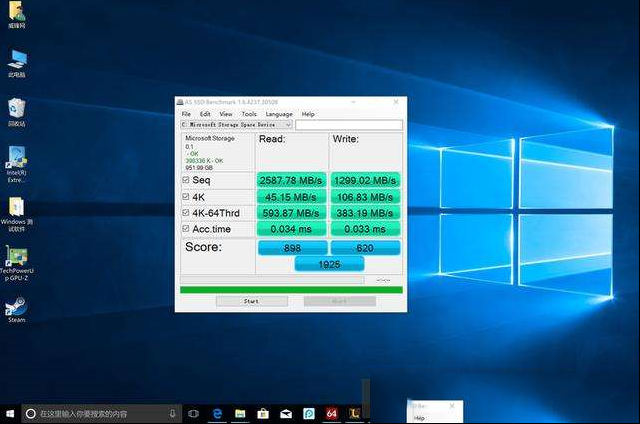Image resolution: width=640 pixels, height=424 pixels.
Task: Click the Microsoft Storage device name text
Action: pyautogui.click(x=210, y=138)
